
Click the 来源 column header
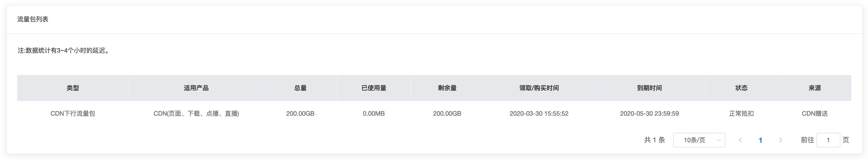coord(815,88)
